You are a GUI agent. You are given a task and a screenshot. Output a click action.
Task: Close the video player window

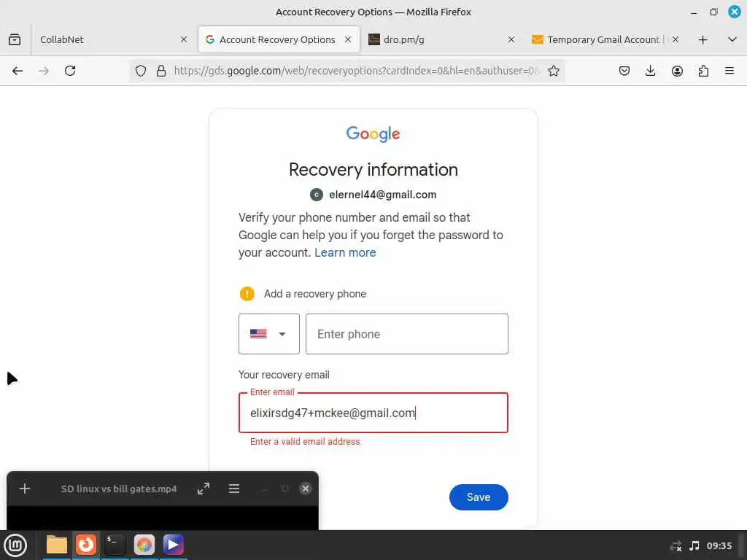[306, 489]
